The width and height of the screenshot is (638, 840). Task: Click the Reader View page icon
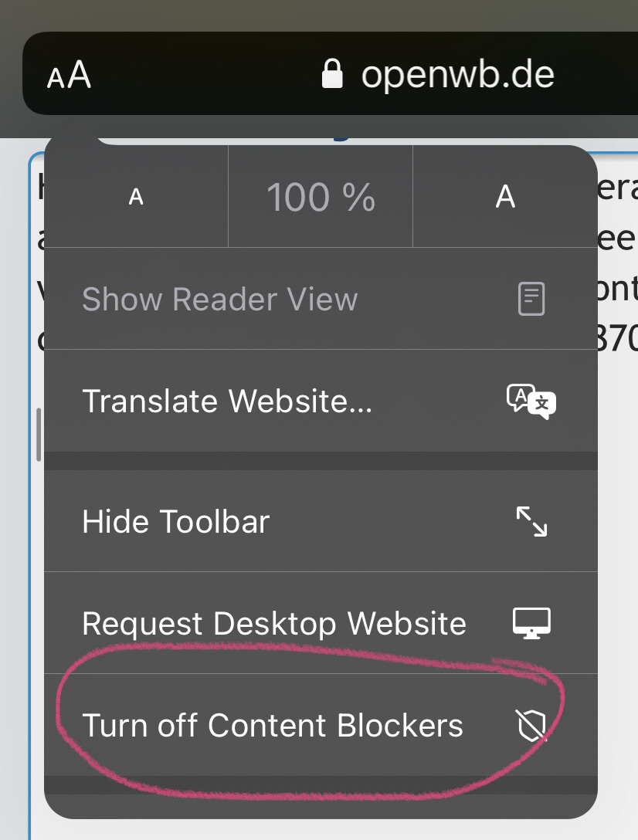point(531,299)
